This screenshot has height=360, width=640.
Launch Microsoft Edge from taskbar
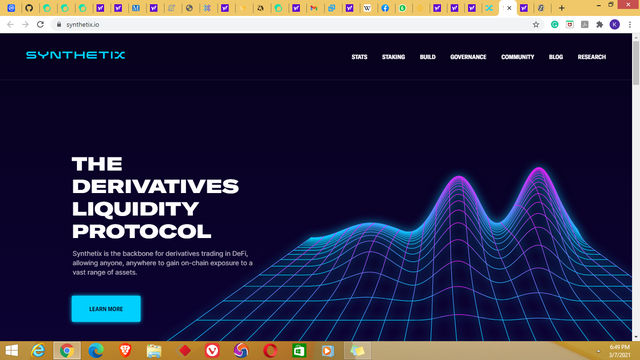(96, 351)
